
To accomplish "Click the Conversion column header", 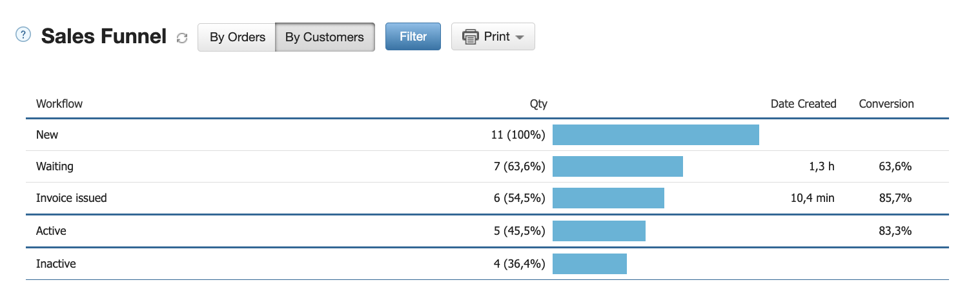I will coord(886,103).
